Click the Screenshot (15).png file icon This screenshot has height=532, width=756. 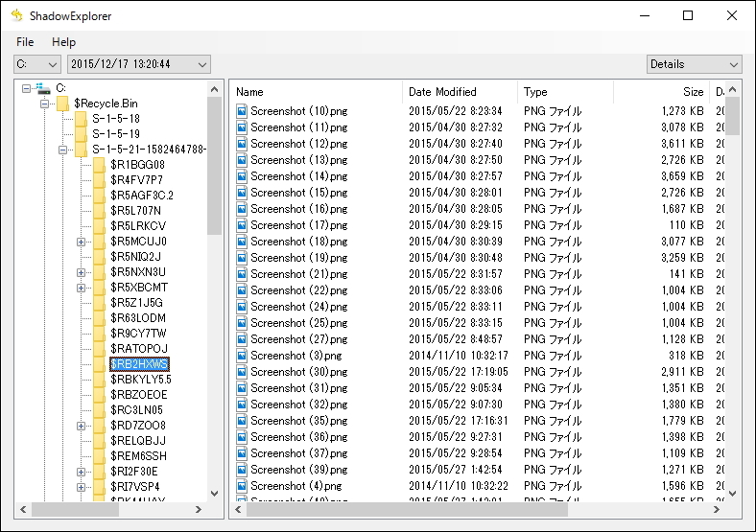(x=242, y=193)
